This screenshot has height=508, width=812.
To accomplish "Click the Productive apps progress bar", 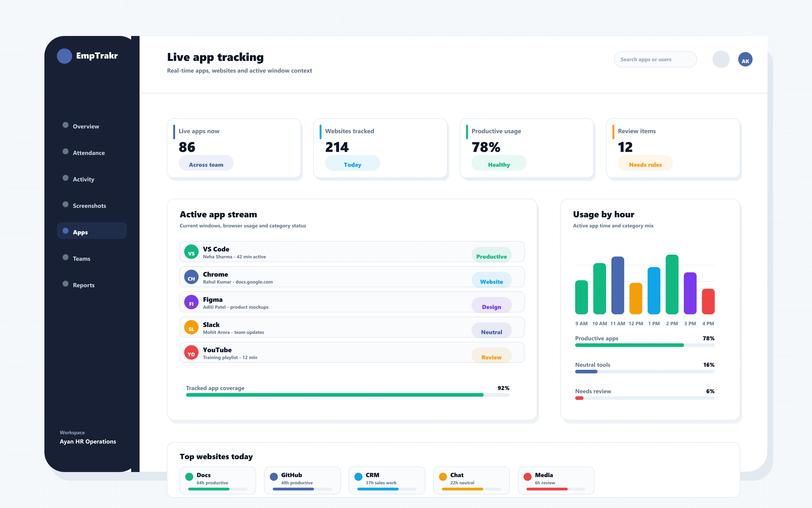I will (645, 345).
